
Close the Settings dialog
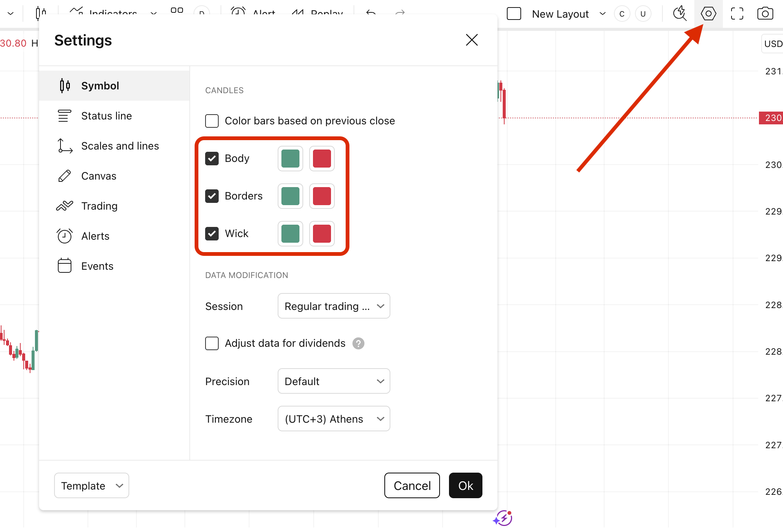(472, 40)
